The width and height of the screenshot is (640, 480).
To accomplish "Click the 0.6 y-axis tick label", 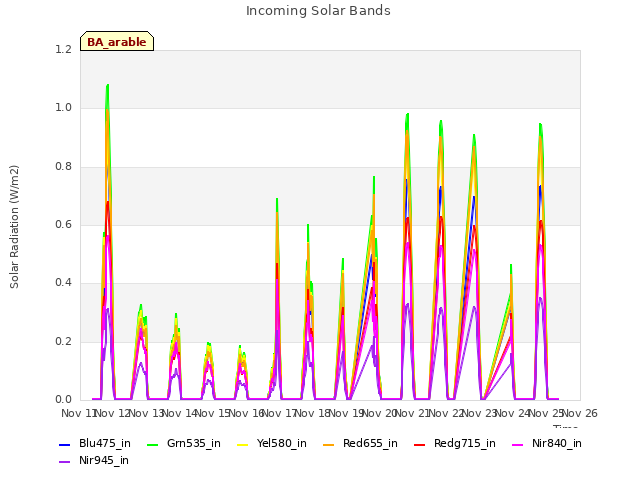I will click(63, 224).
